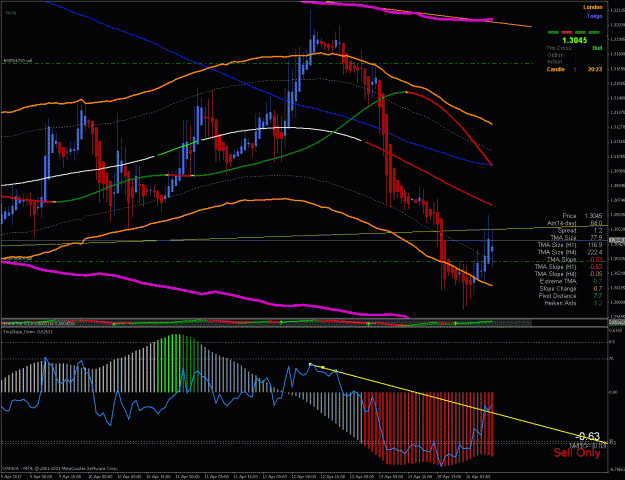The image size is (625, 480).
Task: Click the blue Tokyo session label
Action: click(595, 16)
